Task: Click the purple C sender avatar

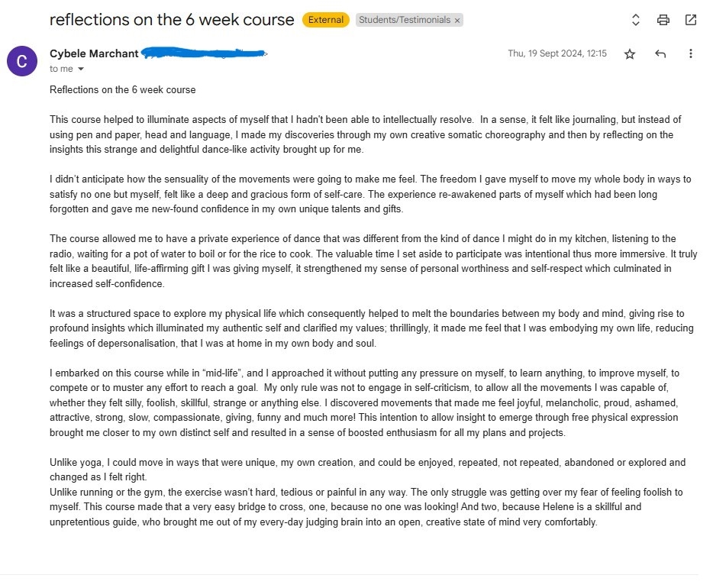Action: click(x=21, y=60)
